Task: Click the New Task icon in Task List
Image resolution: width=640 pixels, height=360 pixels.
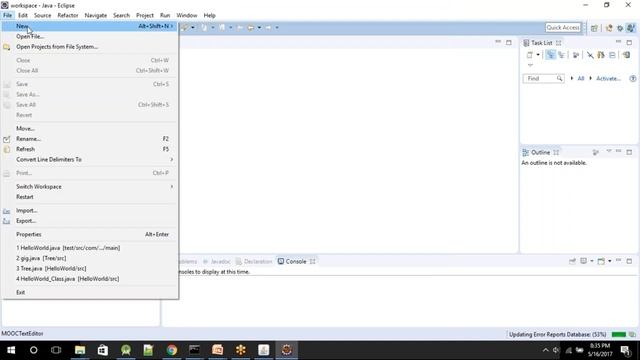Action: pyautogui.click(x=530, y=55)
